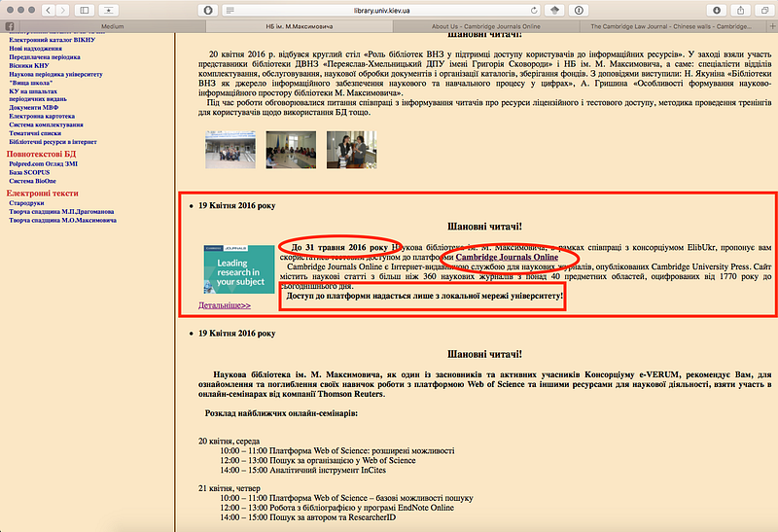The width and height of the screenshot is (778, 532).
Task: Click the extension icon right of the reload arrow
Action: click(x=554, y=10)
